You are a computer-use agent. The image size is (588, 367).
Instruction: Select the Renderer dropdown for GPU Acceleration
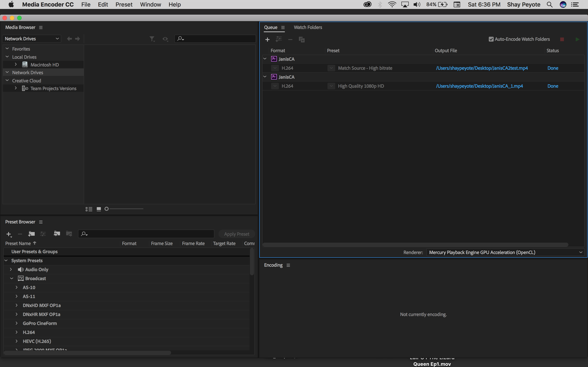point(505,252)
